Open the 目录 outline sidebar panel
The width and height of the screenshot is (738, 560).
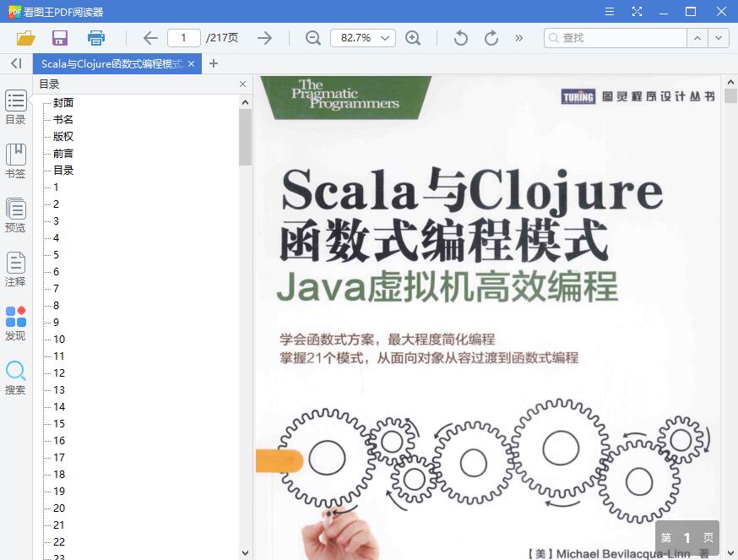(x=15, y=107)
